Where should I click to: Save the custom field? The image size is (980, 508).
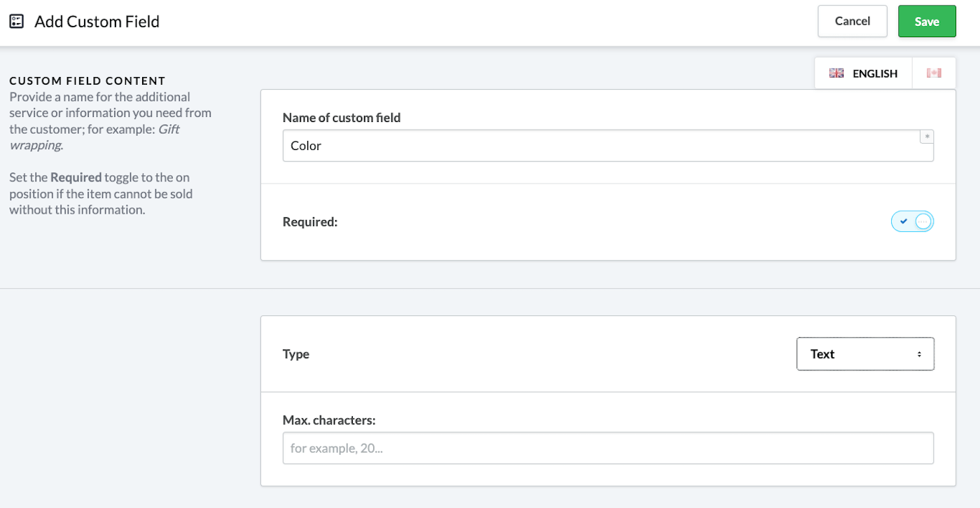927,21
